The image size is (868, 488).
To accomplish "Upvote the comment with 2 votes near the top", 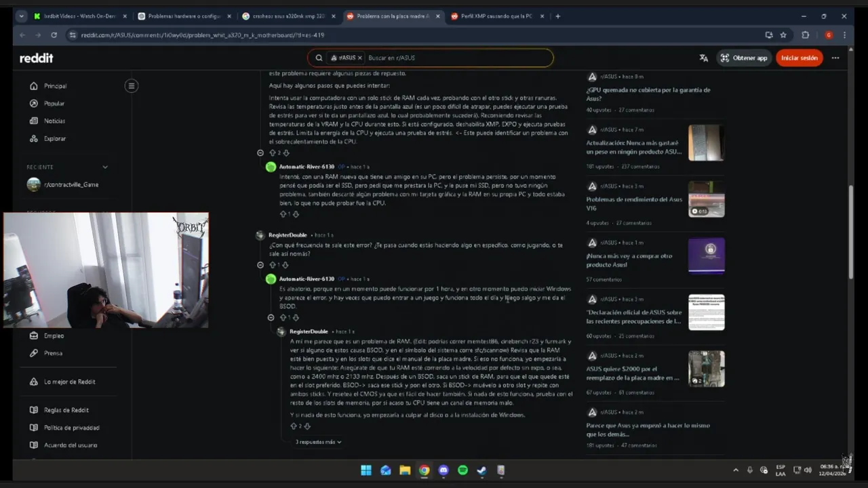I will 273,153.
